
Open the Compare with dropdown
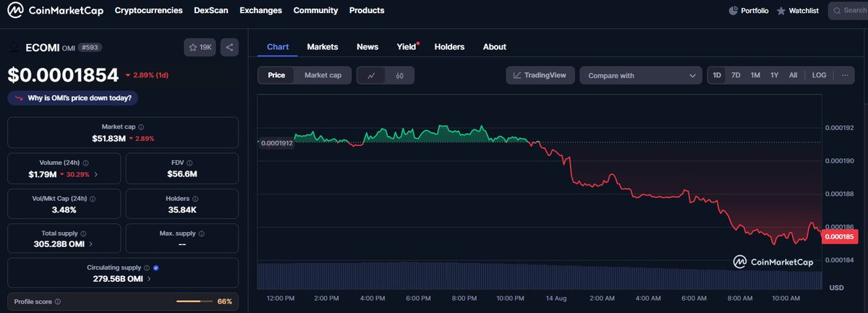(x=641, y=75)
